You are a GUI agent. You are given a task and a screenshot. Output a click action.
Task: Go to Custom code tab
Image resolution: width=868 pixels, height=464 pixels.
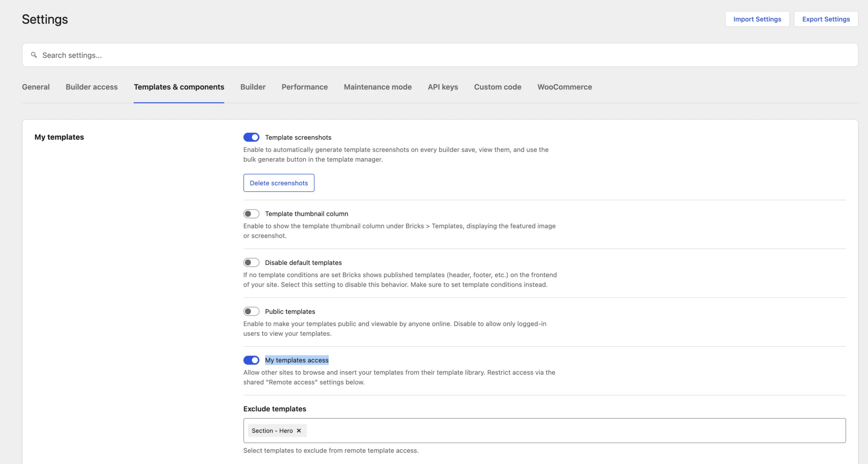pos(498,87)
